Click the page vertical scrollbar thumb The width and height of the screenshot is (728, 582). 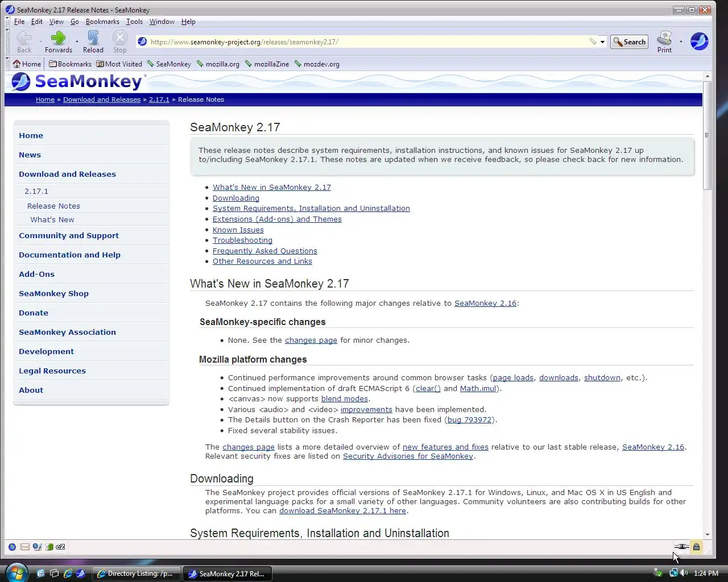point(707,135)
